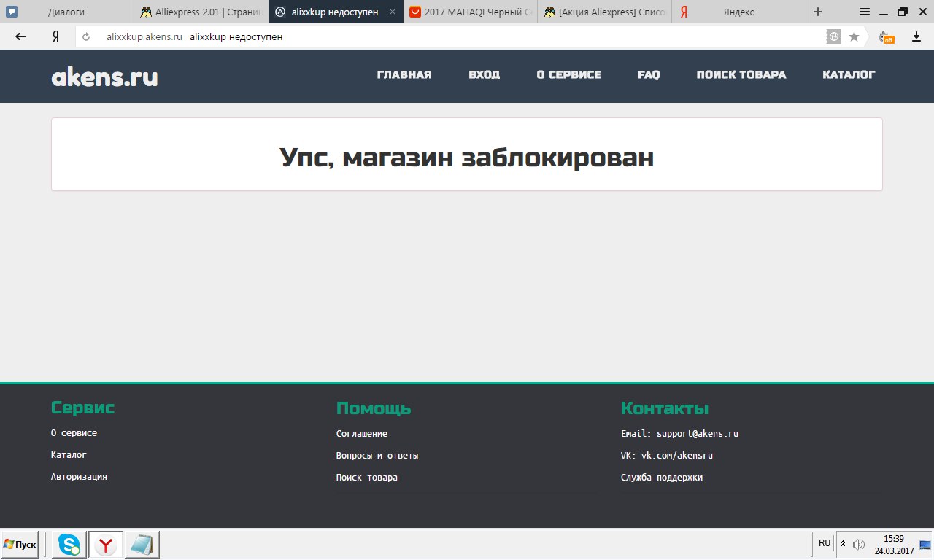This screenshot has width=934, height=560.
Task: Click footer link 'Служба поддержки'
Action: 662,478
